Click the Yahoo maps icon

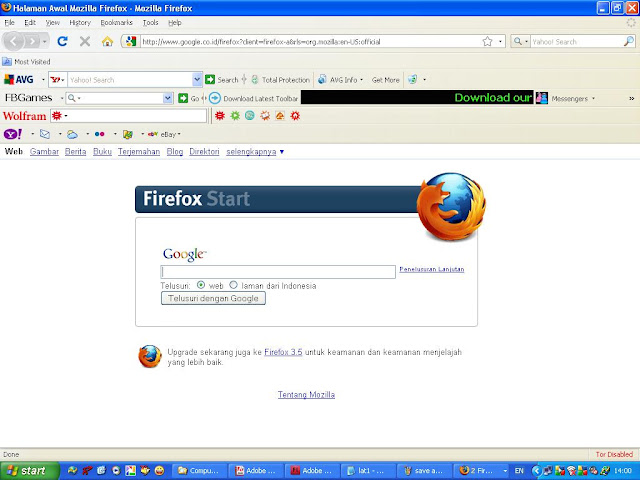point(128,134)
